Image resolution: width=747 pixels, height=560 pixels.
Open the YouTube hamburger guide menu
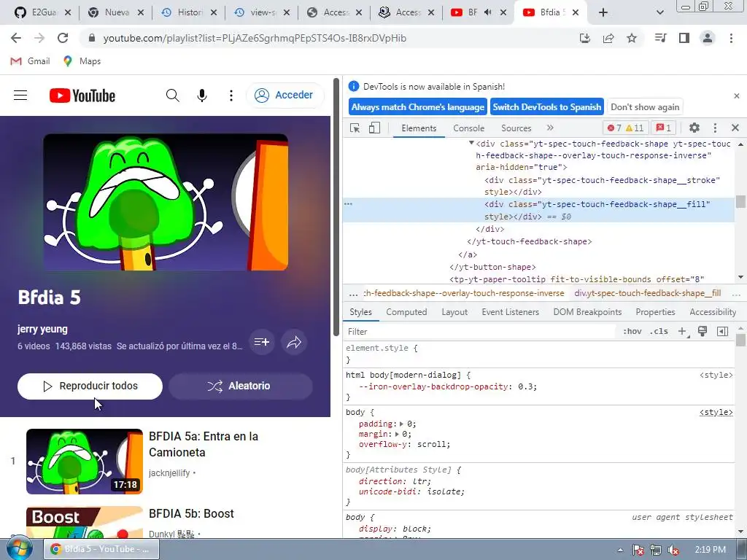20,96
